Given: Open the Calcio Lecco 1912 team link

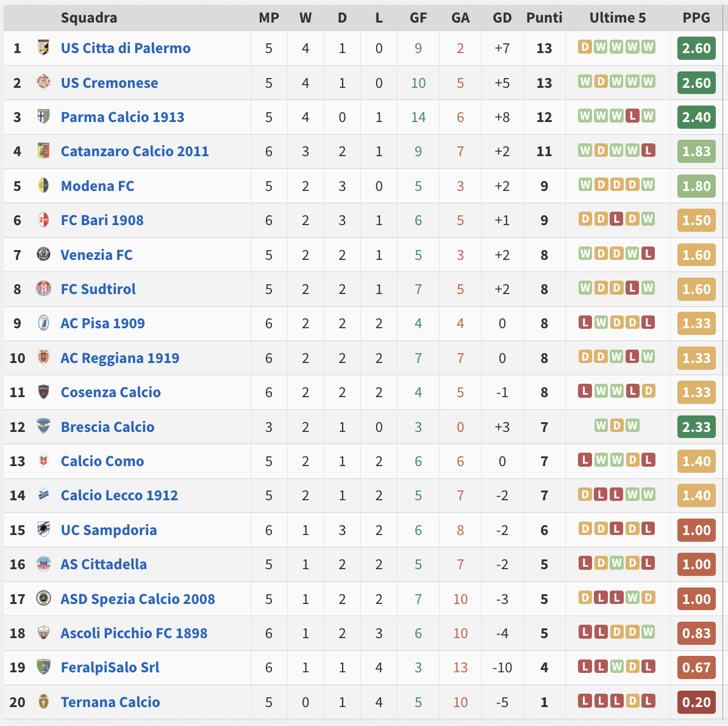Looking at the screenshot, I should point(120,495).
